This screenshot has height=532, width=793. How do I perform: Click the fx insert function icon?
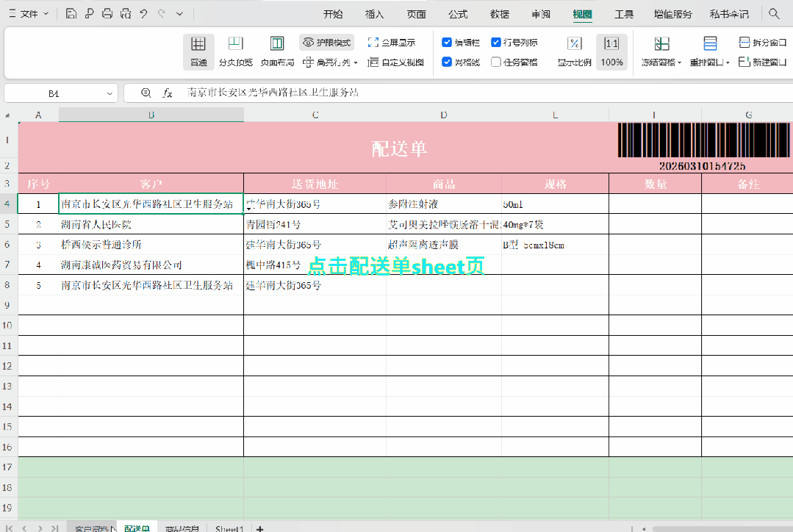coord(168,93)
